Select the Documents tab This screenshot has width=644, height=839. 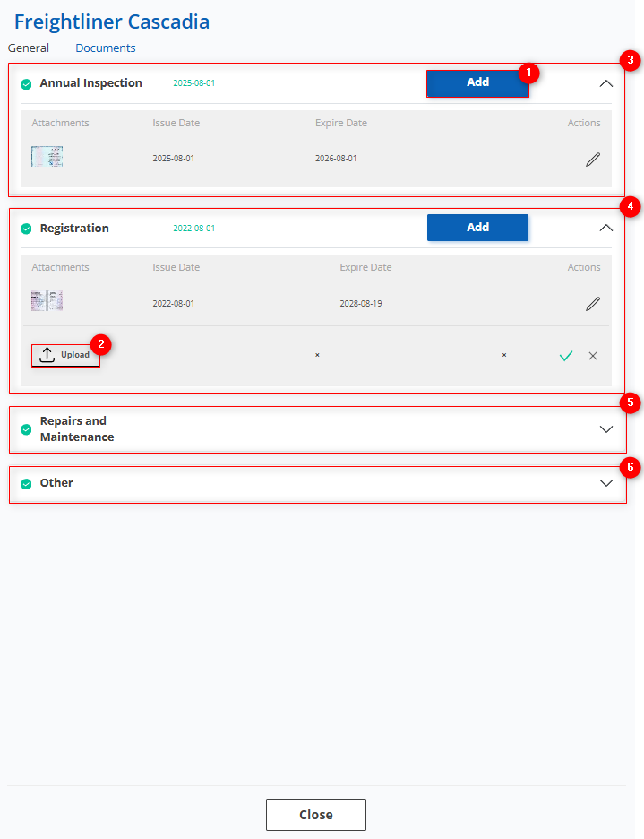(106, 48)
